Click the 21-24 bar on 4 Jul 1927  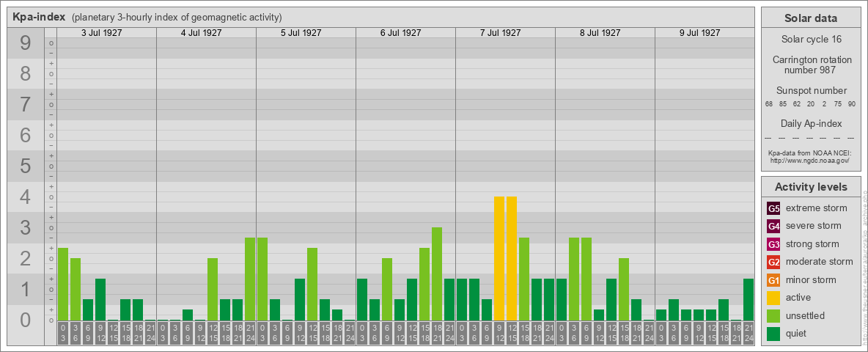point(250,279)
